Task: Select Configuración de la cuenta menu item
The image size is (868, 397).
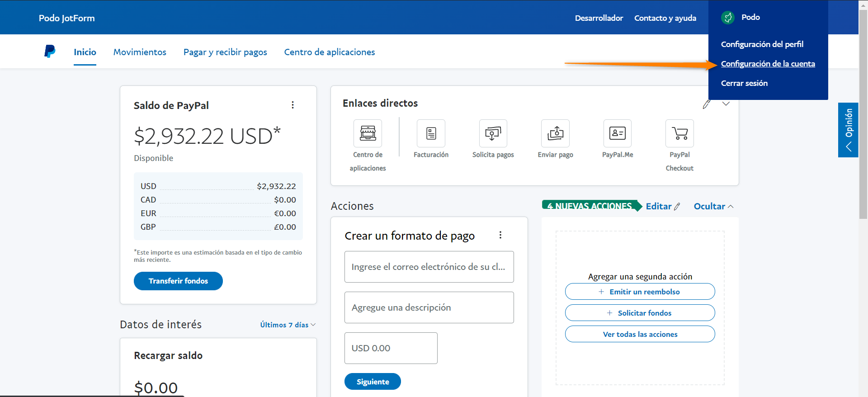Action: point(768,64)
